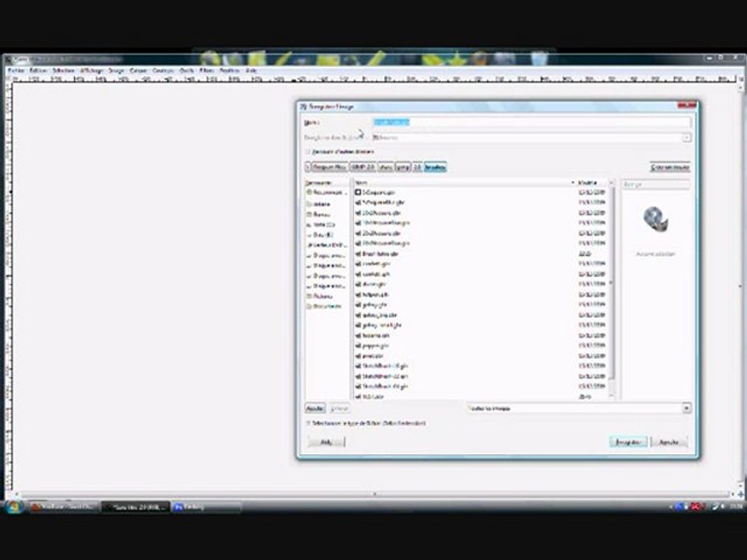The height and width of the screenshot is (560, 747).
Task: Click the back arrow before Program Files
Action: coord(308,167)
